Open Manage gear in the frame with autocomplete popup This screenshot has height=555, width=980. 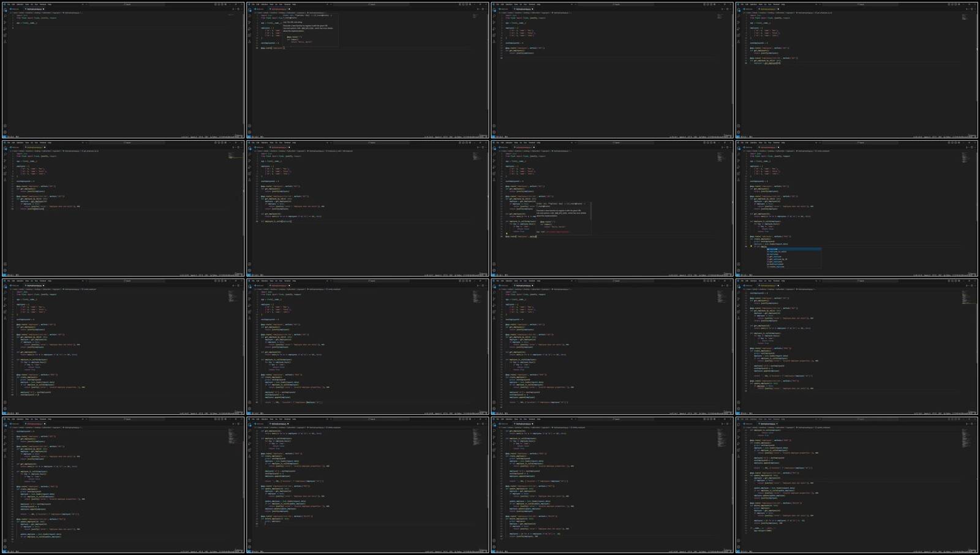coord(739,270)
